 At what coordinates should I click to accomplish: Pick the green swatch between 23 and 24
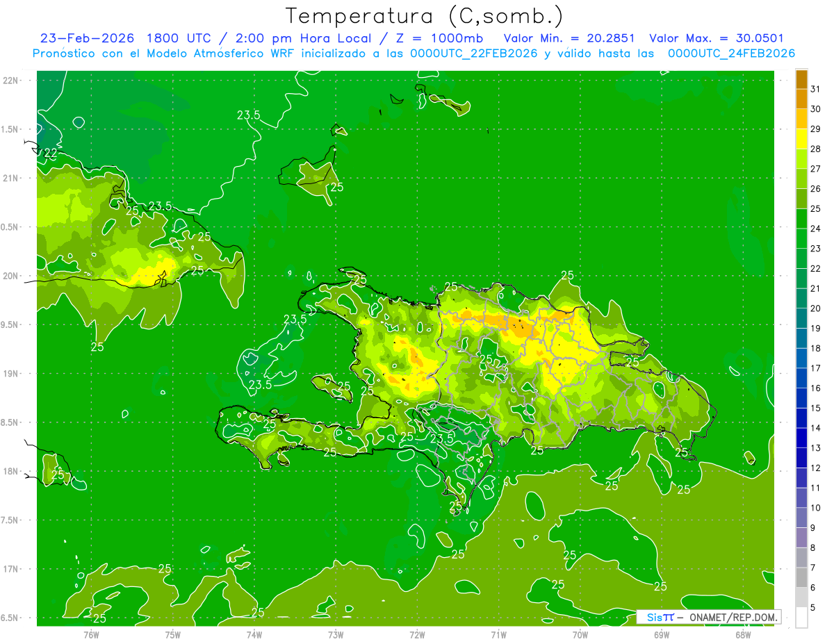tap(801, 238)
